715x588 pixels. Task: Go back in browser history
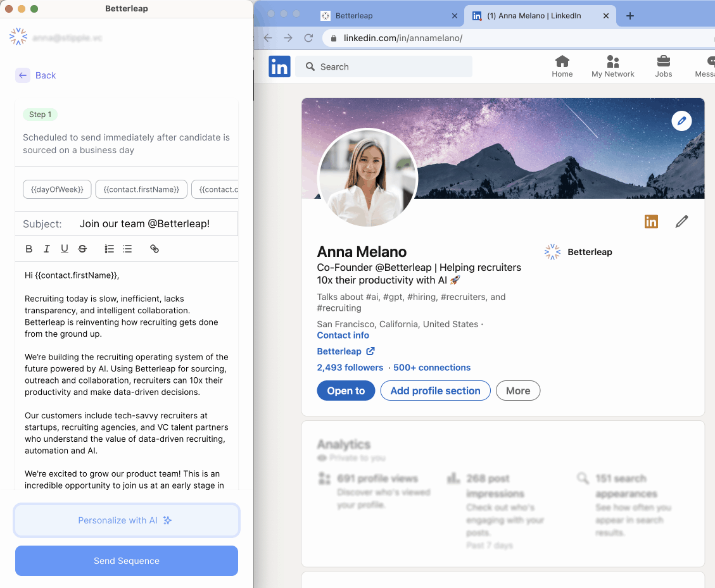(268, 38)
